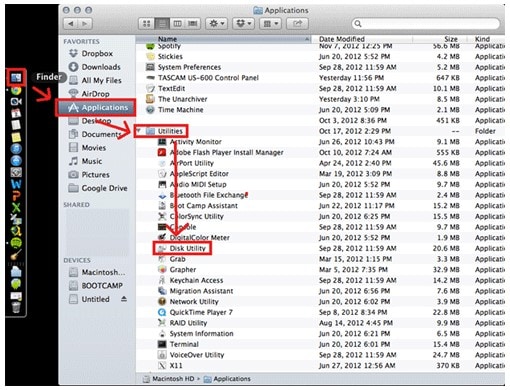Select VoiceOver Utility row
The height and width of the screenshot is (390, 510).
pos(320,355)
